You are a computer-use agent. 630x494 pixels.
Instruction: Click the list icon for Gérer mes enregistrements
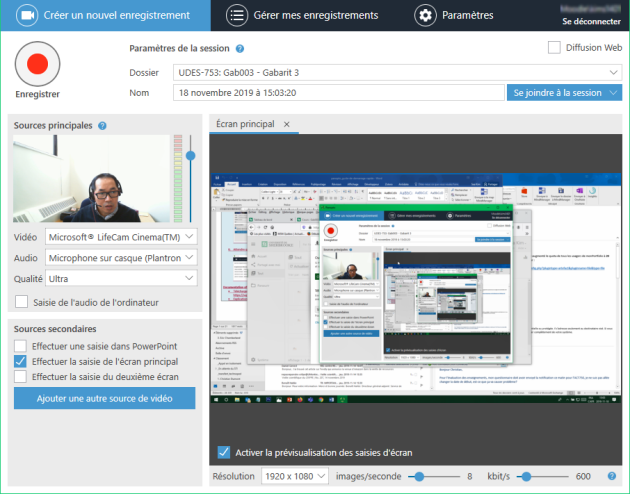tap(237, 15)
